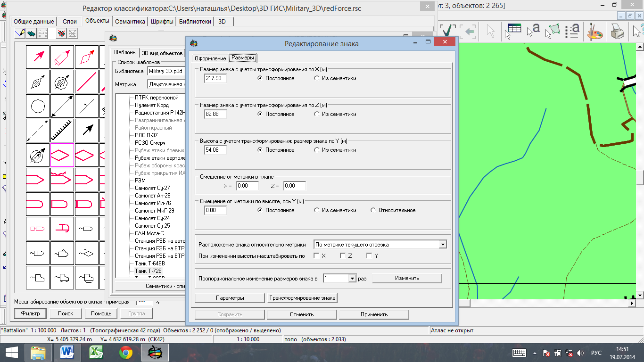
Task: Select the black circle symbol thumbnail
Action: tap(38, 107)
